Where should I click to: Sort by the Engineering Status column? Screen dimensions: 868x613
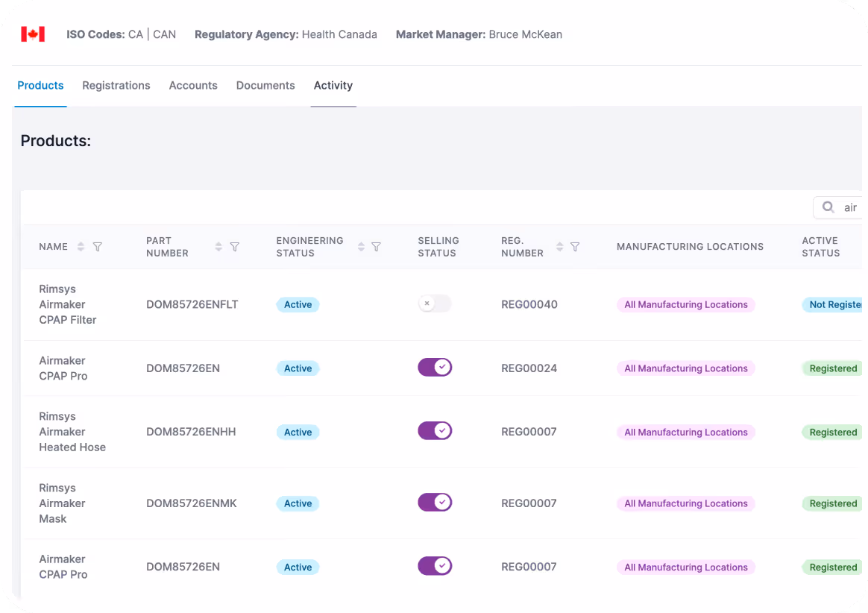click(361, 247)
